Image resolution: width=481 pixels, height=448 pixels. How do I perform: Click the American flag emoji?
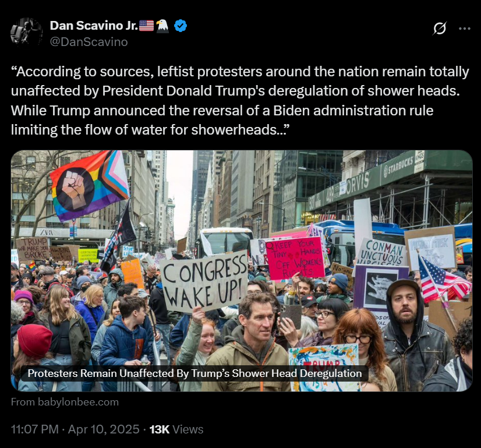pos(146,26)
